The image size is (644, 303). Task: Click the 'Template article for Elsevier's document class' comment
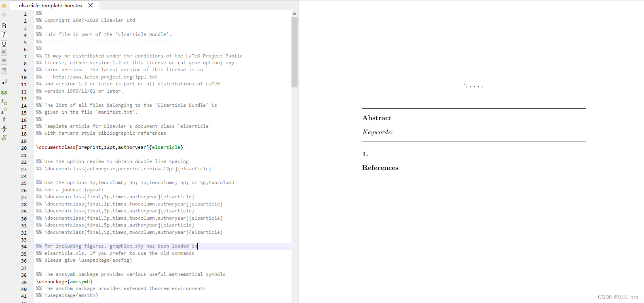click(x=124, y=126)
